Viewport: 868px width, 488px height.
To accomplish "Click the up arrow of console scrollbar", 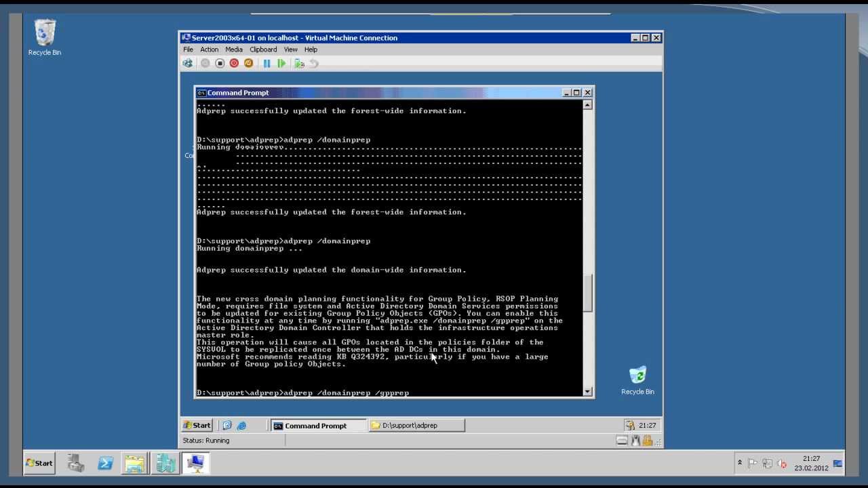I will [587, 104].
